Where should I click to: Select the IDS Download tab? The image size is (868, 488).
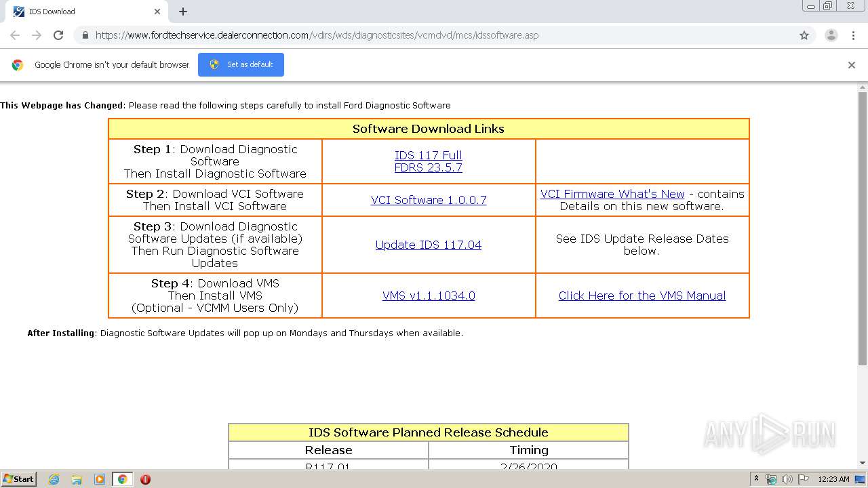(87, 12)
